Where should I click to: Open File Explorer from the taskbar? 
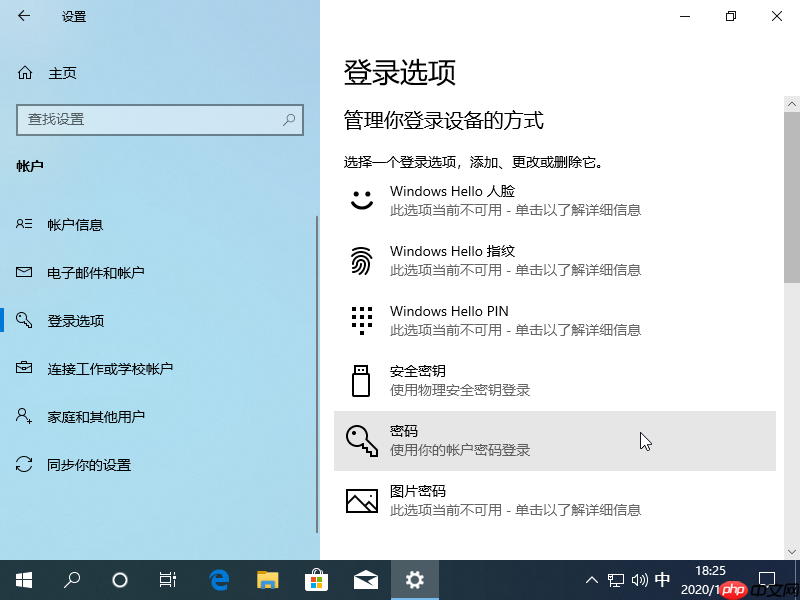267,579
